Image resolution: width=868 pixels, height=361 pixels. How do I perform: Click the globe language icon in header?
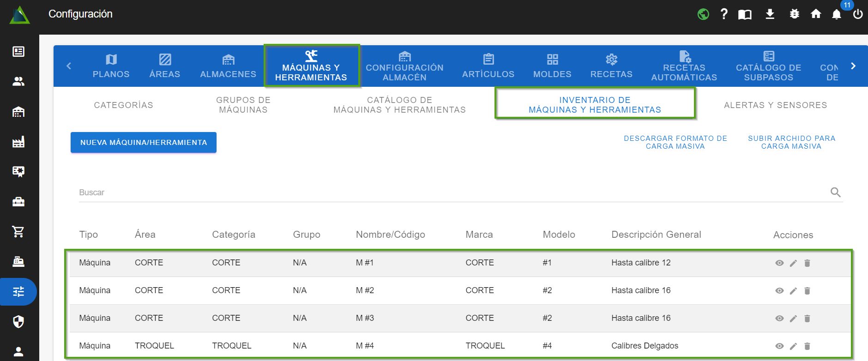pos(703,14)
